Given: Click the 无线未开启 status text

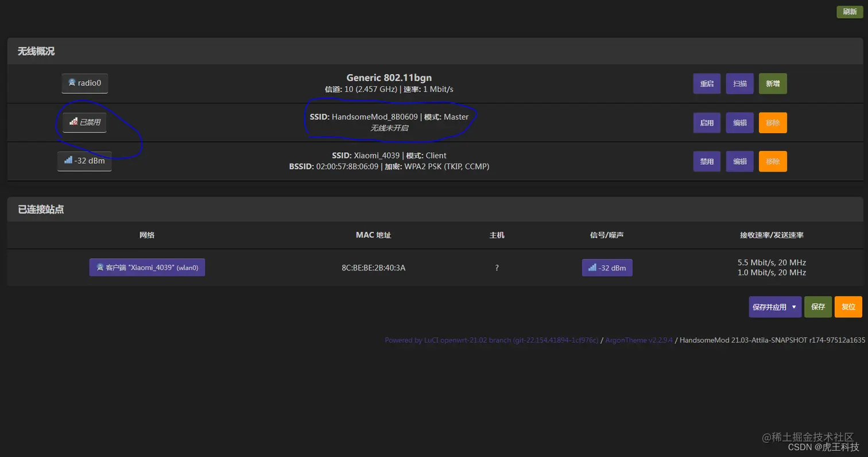Looking at the screenshot, I should (x=389, y=128).
